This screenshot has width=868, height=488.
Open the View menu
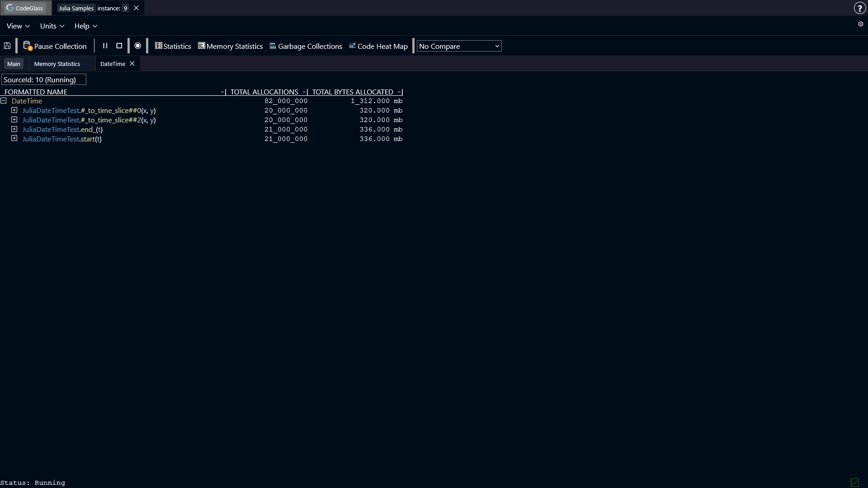click(18, 26)
